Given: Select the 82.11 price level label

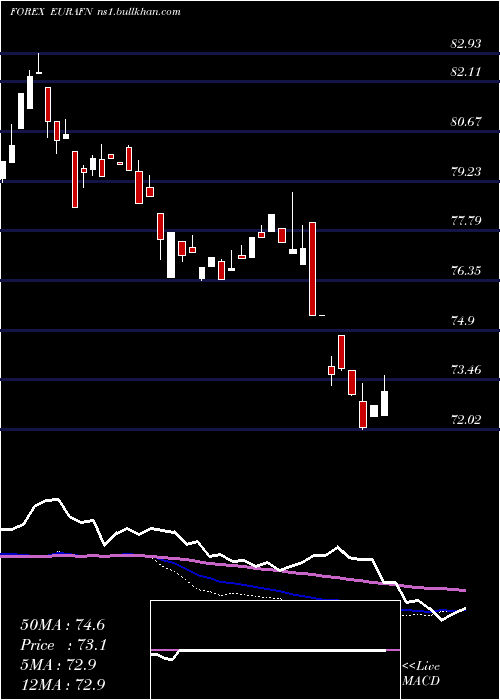Looking at the screenshot, I should pos(466,72).
